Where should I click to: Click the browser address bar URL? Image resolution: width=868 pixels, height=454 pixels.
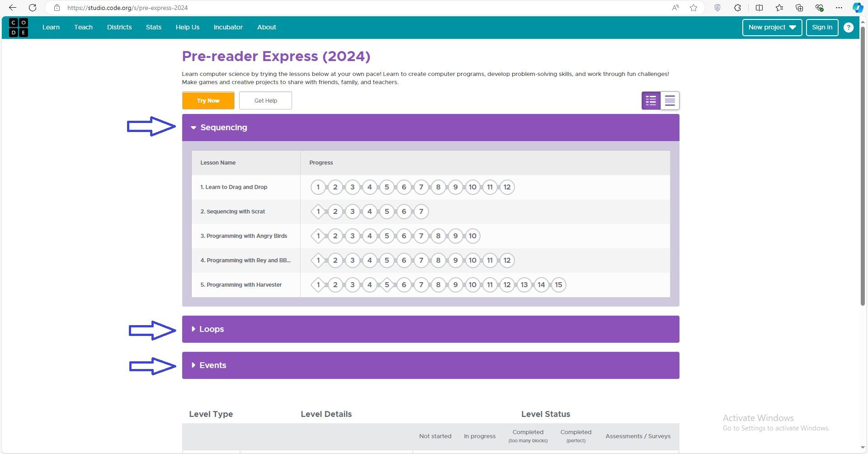click(x=127, y=8)
